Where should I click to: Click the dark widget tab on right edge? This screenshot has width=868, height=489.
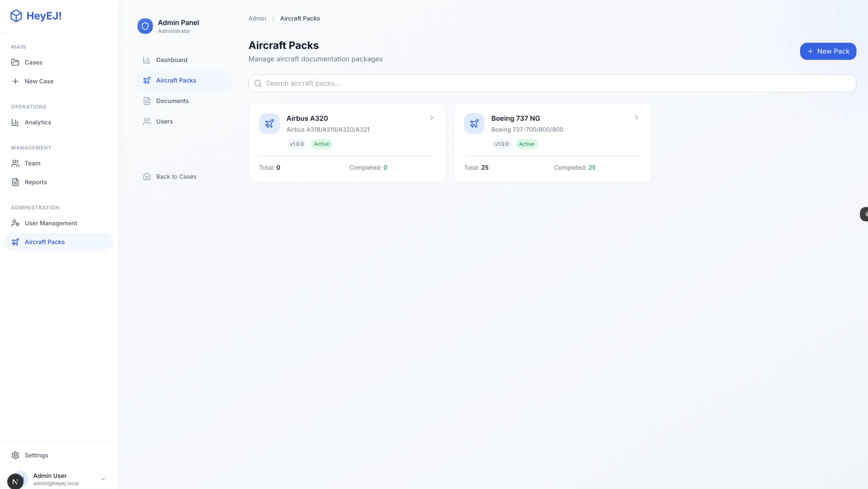click(x=864, y=214)
